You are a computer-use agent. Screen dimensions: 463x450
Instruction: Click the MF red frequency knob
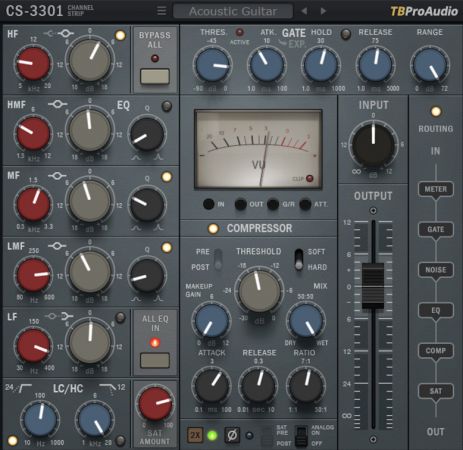(x=33, y=204)
